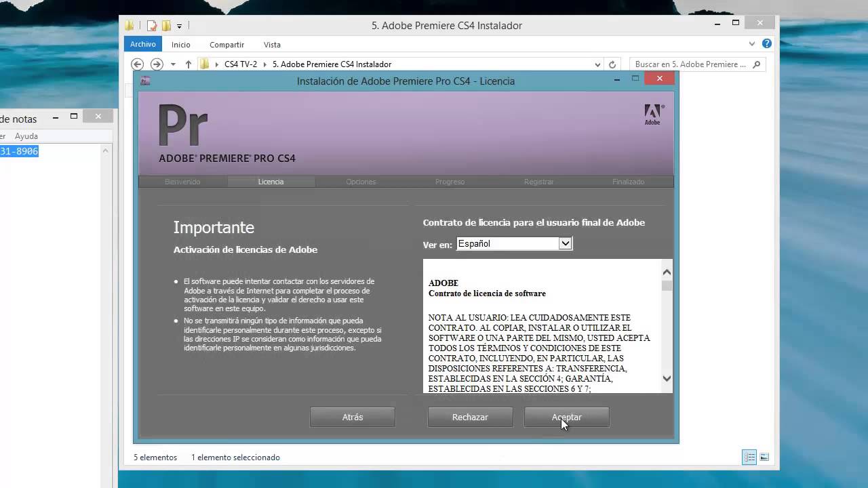
Task: Open Explorer help question mark icon
Action: [x=767, y=44]
